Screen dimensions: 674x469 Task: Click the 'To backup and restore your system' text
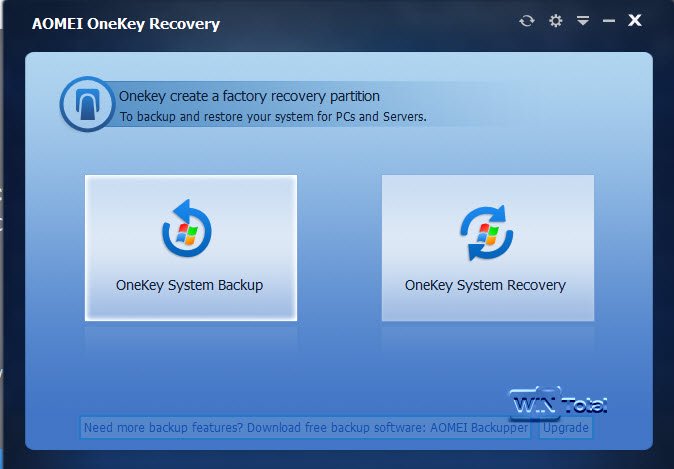click(273, 116)
